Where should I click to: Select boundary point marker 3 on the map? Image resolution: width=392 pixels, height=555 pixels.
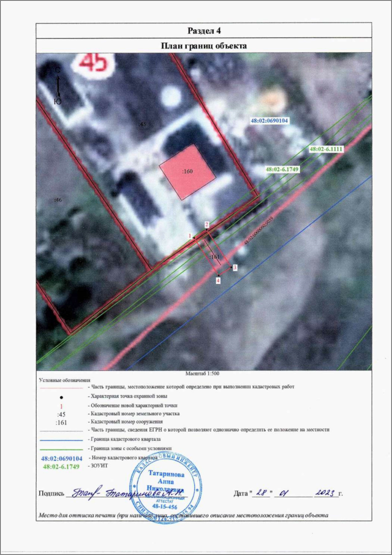tap(234, 268)
